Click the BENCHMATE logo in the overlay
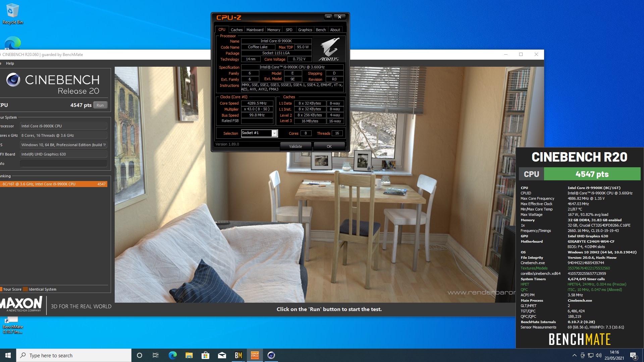The width and height of the screenshot is (644, 362). click(x=579, y=340)
